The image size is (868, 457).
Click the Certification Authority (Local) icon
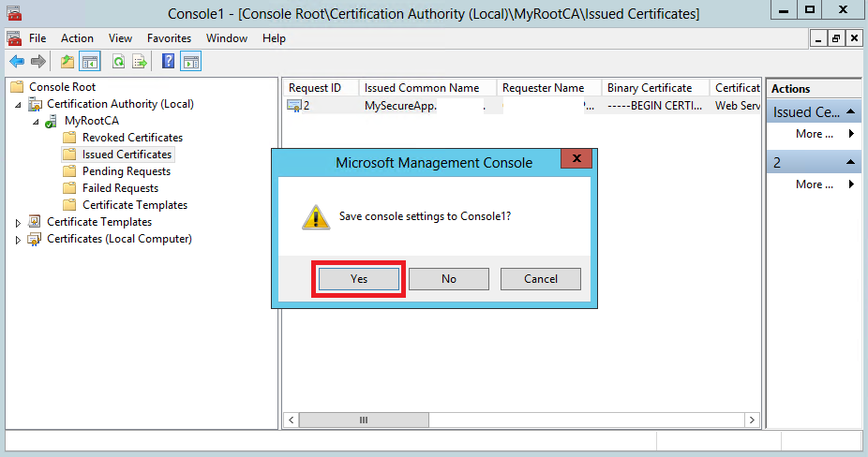tap(35, 104)
